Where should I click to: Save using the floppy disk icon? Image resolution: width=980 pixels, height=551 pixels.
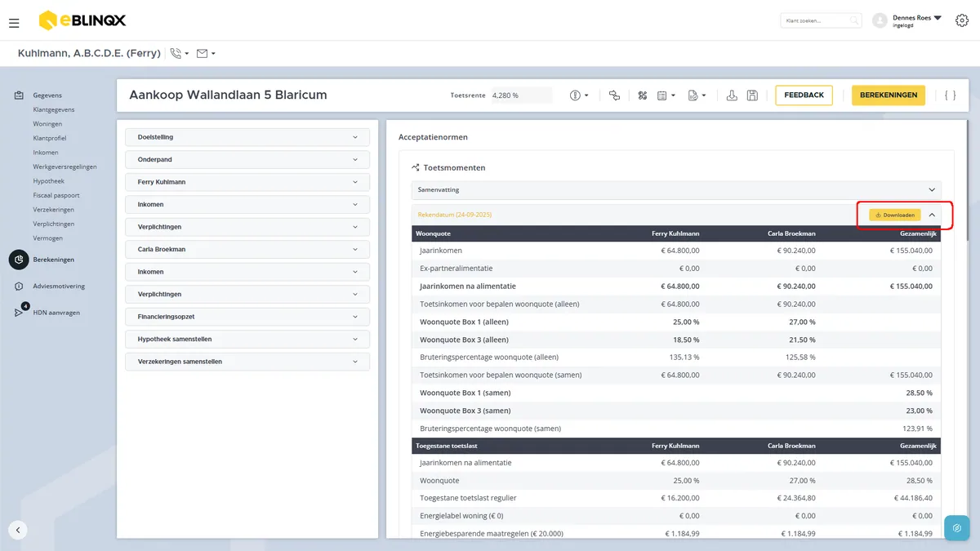click(752, 96)
